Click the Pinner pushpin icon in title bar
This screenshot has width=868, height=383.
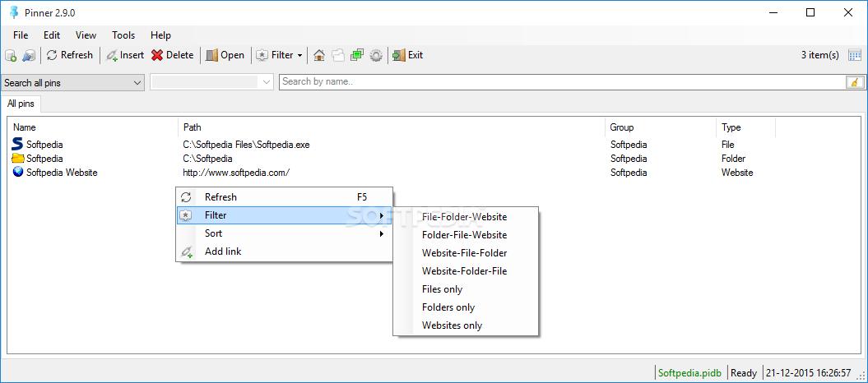(14, 12)
